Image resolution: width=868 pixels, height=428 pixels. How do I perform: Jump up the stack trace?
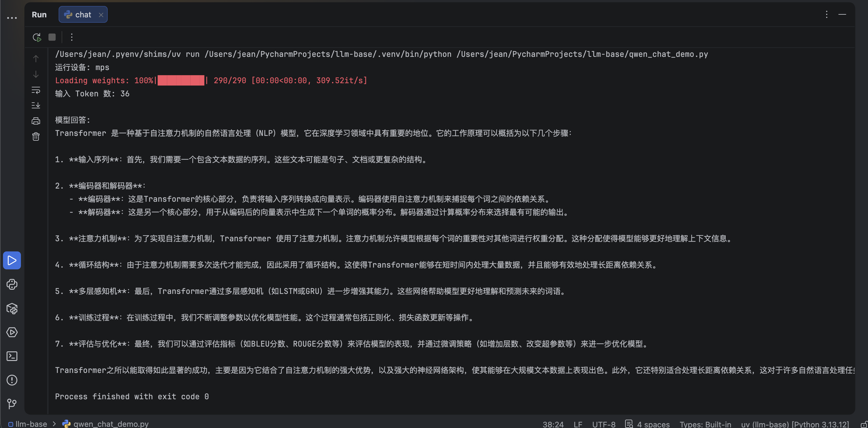[36, 59]
